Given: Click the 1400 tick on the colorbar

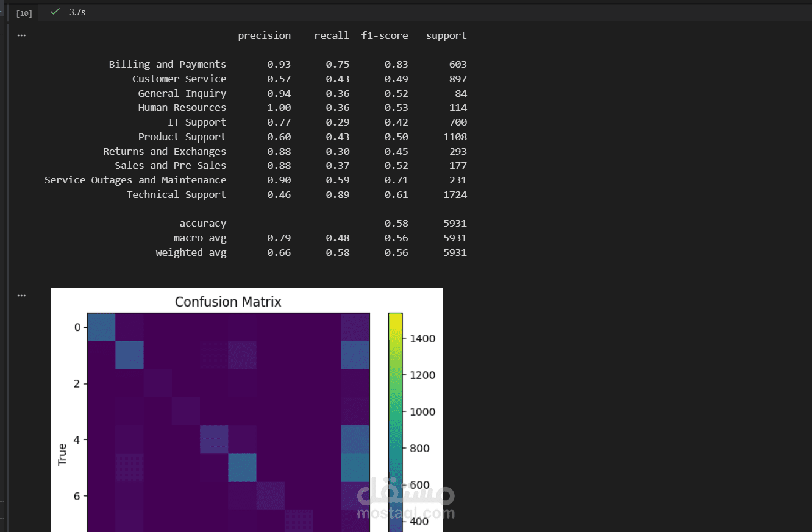Looking at the screenshot, I should pos(423,339).
